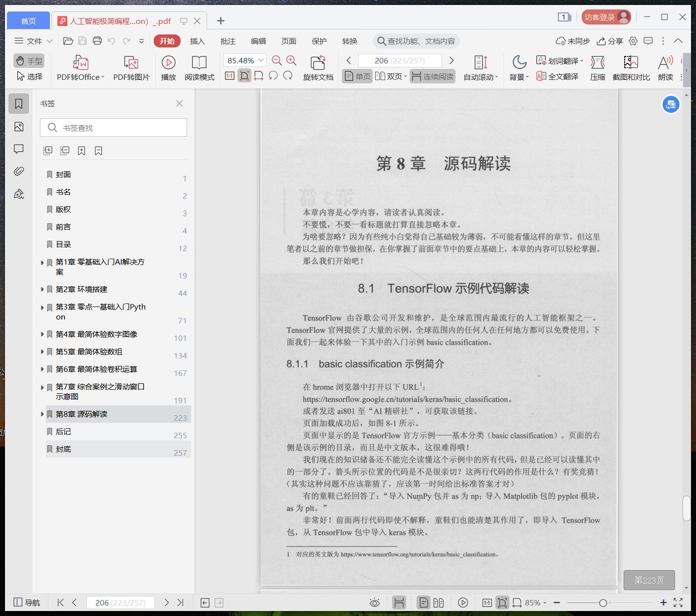Zoom in with the ribbon magnifier plus
Viewport: 696px width, 616px height.
(291, 60)
